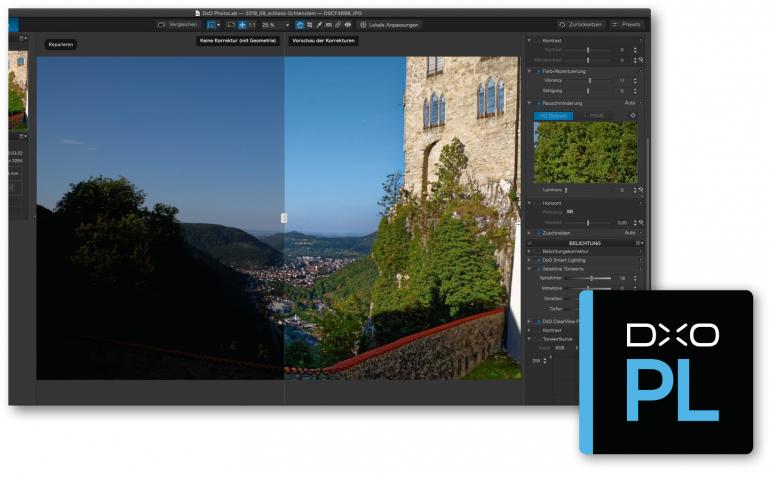Collapse the Farb-Akzentuierung section

tap(529, 71)
